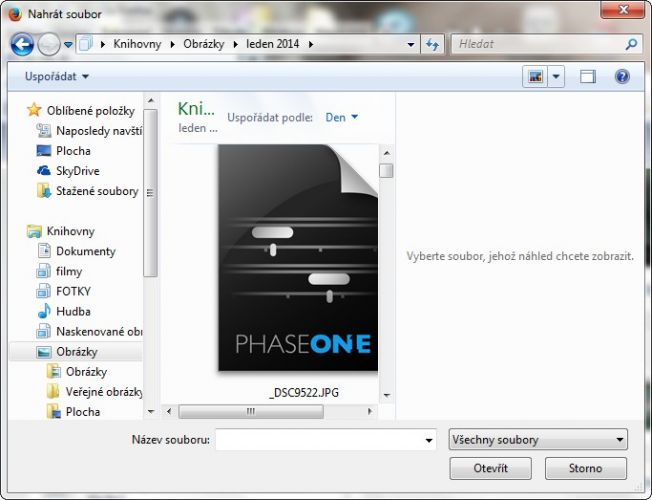Select Oblíbené položky in the sidebar
Viewport: 652px width, 500px height.
[x=91, y=111]
